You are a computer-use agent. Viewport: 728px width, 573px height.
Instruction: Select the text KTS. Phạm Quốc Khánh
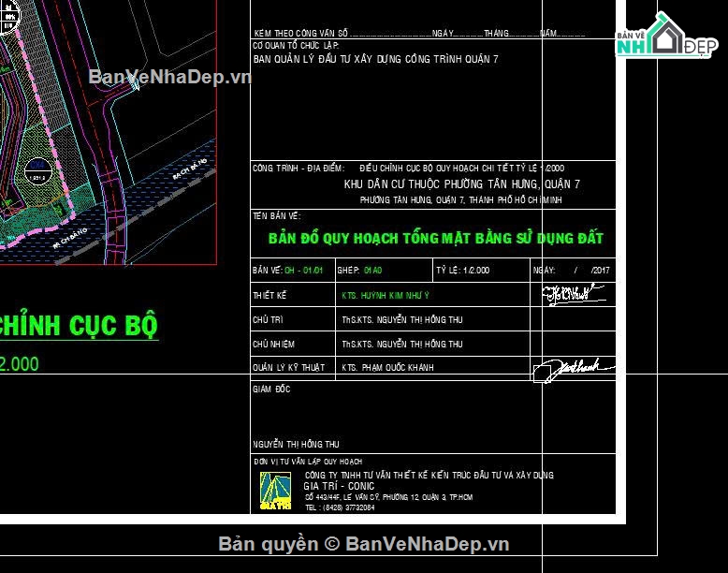click(x=387, y=368)
